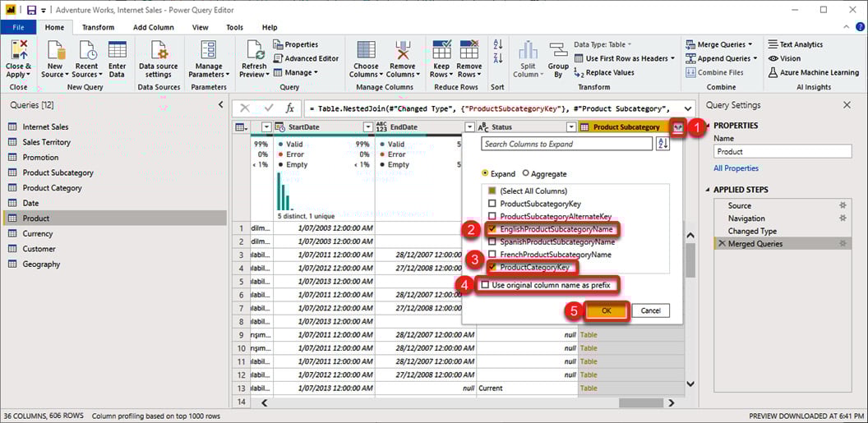The image size is (868, 423).
Task: Open Text Analytics AI insight
Action: [796, 44]
